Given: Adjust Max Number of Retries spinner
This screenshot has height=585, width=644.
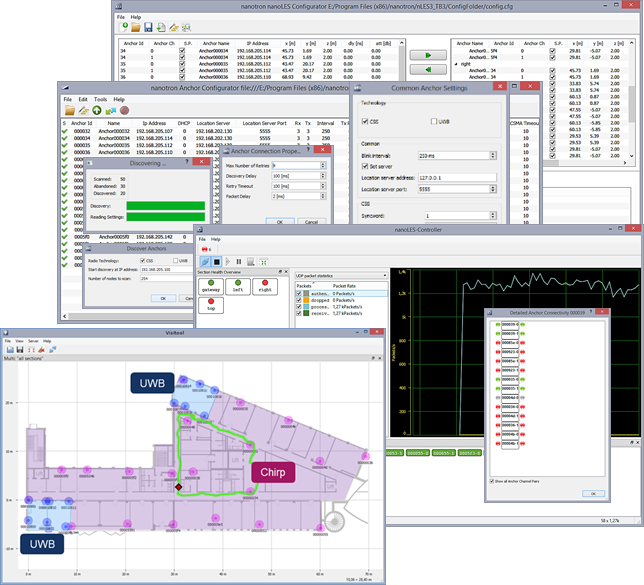Looking at the screenshot, I should click(x=323, y=166).
